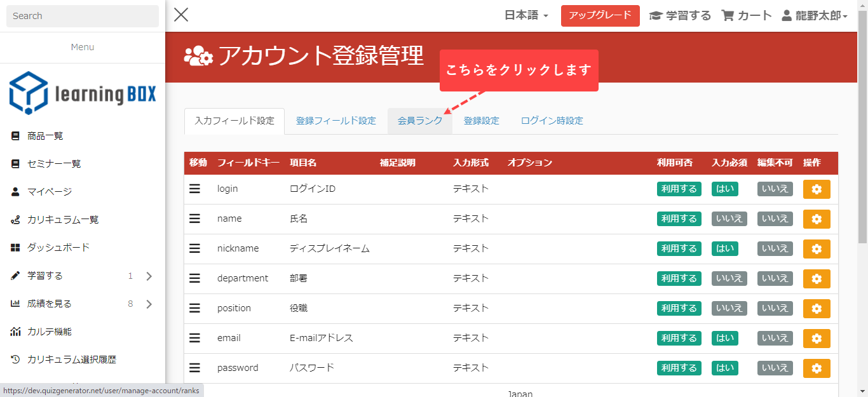Click the アップグレード button
Viewport: 868px width, 397px height.
pyautogui.click(x=600, y=16)
